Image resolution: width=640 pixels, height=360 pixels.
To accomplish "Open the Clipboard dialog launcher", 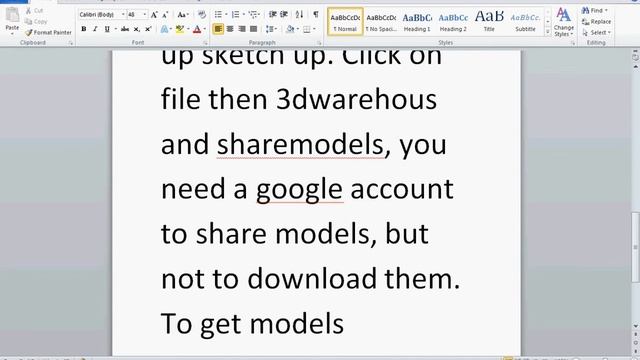I will (71, 43).
